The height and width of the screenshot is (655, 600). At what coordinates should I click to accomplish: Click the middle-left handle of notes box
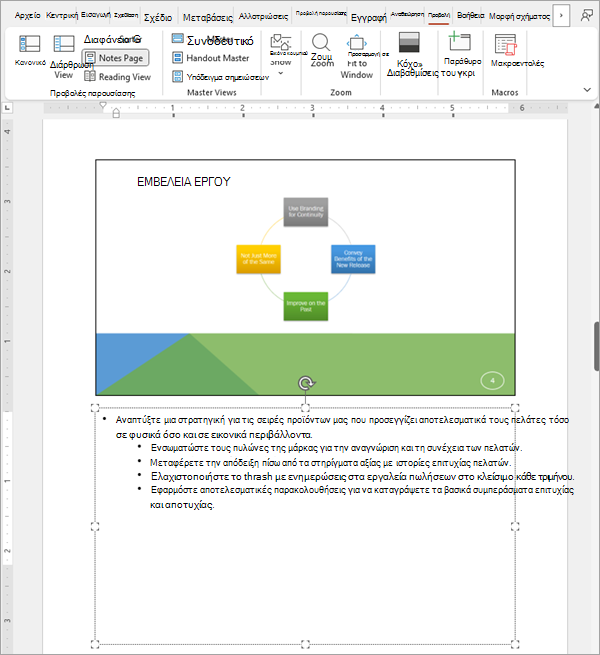95,526
